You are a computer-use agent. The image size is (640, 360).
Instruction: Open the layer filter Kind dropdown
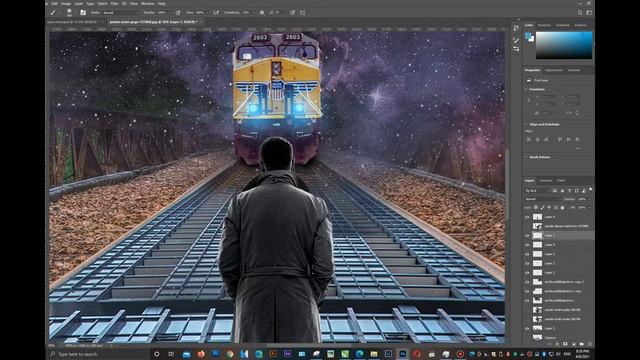click(537, 191)
